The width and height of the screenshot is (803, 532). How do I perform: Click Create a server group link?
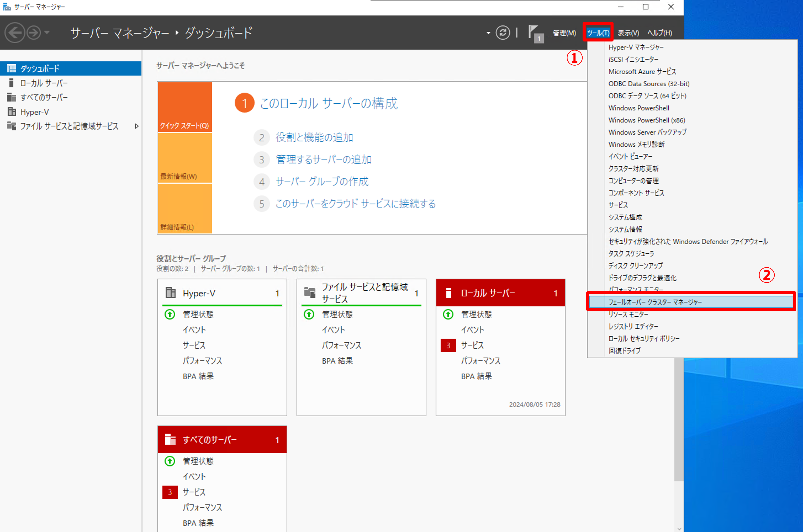pos(322,181)
